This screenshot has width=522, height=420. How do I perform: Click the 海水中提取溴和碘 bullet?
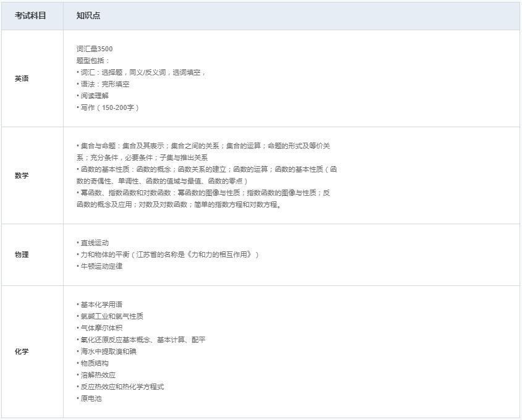pyautogui.click(x=106, y=351)
